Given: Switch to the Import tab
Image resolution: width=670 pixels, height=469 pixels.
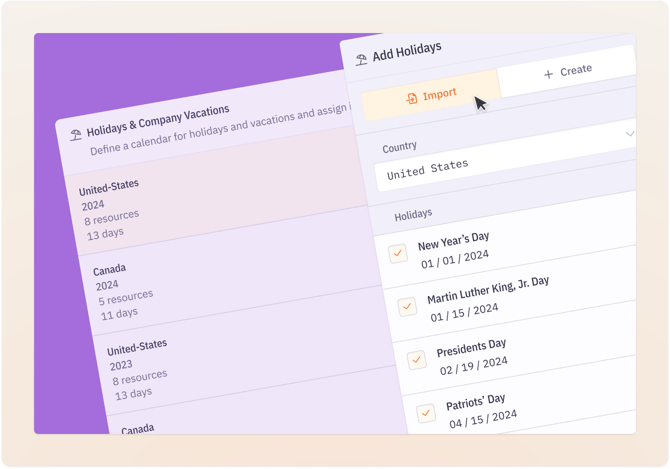Looking at the screenshot, I should pos(430,96).
